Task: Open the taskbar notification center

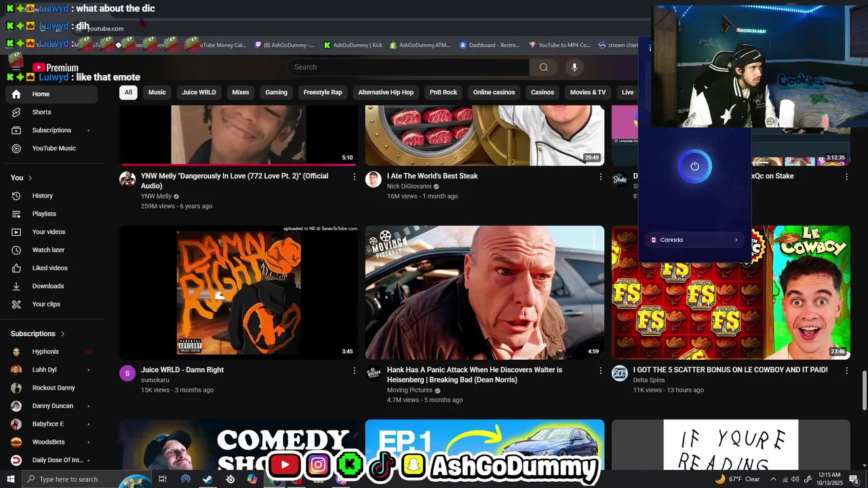Action: pos(854,479)
